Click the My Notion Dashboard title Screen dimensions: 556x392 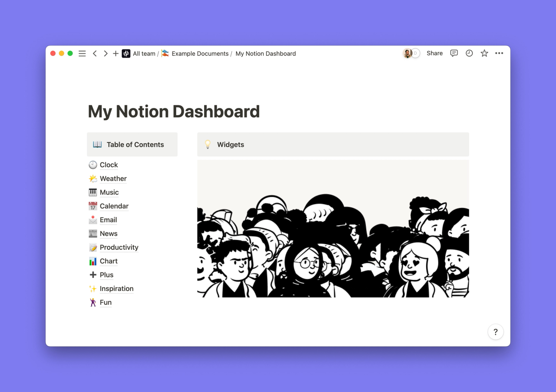tap(174, 111)
